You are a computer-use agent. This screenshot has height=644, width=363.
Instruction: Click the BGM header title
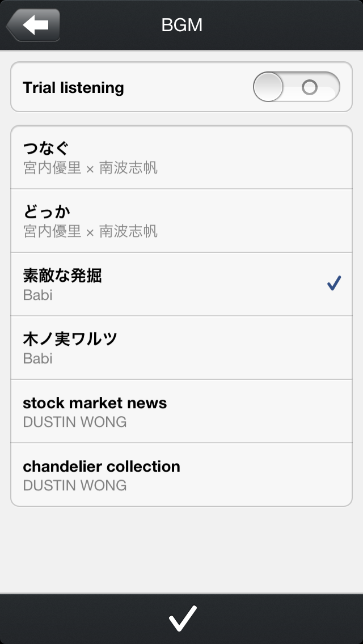[x=181, y=25]
